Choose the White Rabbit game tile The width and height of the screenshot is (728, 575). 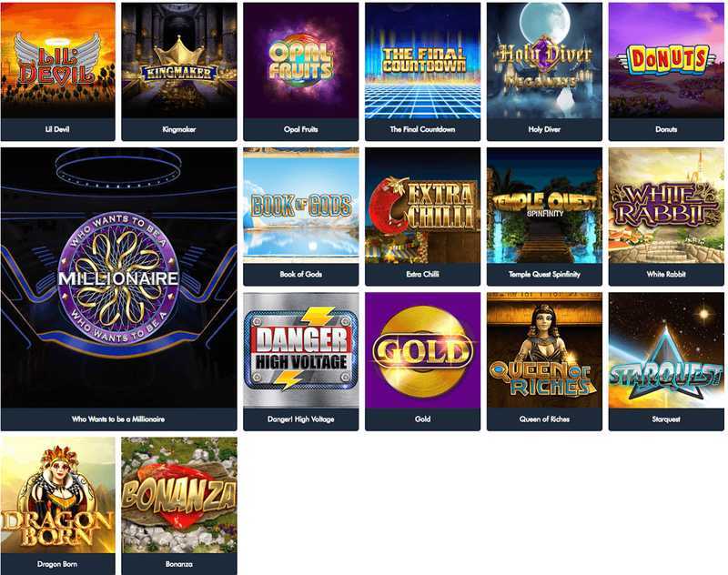point(666,205)
